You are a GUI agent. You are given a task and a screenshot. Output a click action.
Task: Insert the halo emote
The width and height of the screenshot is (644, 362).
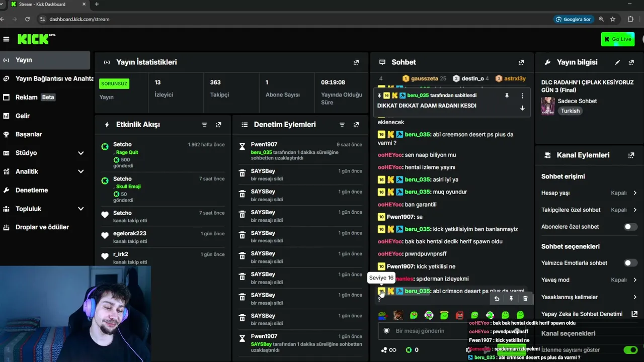(x=444, y=315)
